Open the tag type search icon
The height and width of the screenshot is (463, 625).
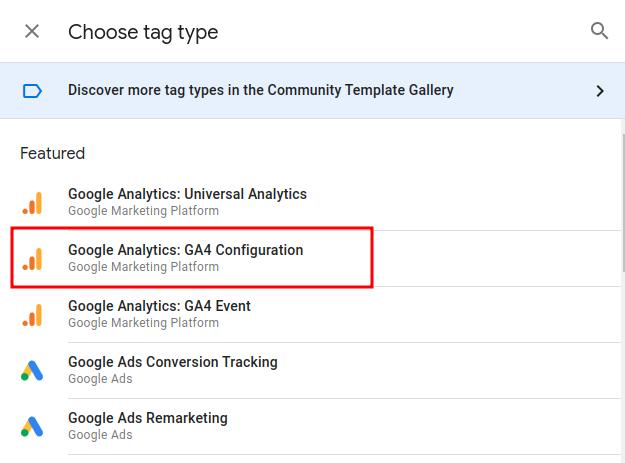click(599, 31)
